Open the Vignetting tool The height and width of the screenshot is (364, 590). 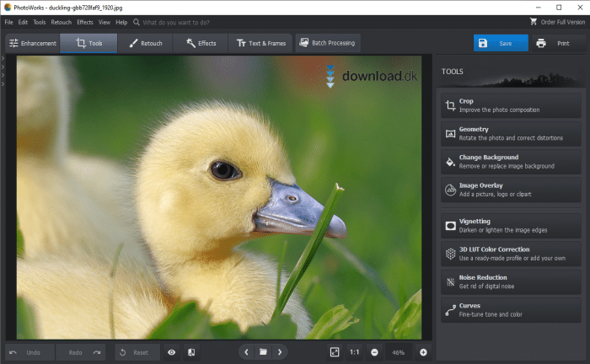click(511, 226)
